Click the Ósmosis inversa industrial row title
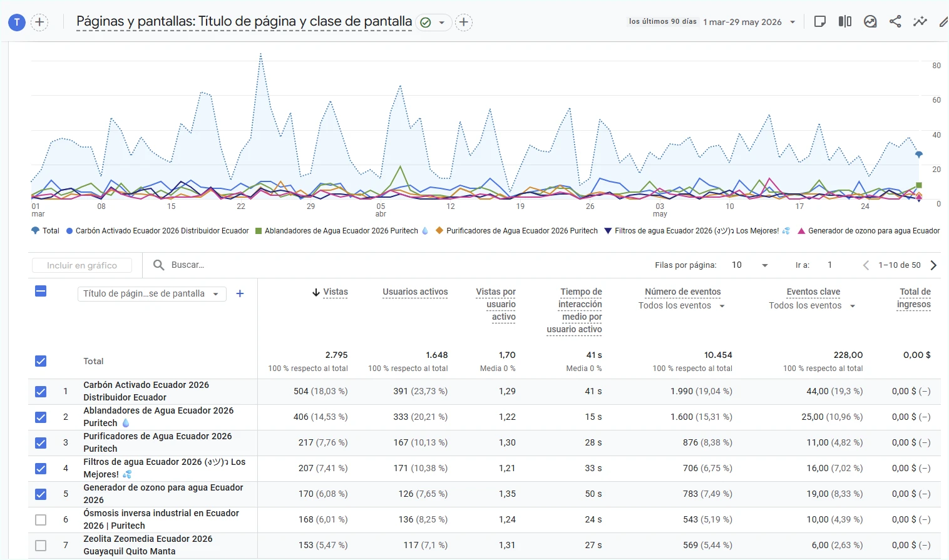The height and width of the screenshot is (560, 949). point(162,519)
